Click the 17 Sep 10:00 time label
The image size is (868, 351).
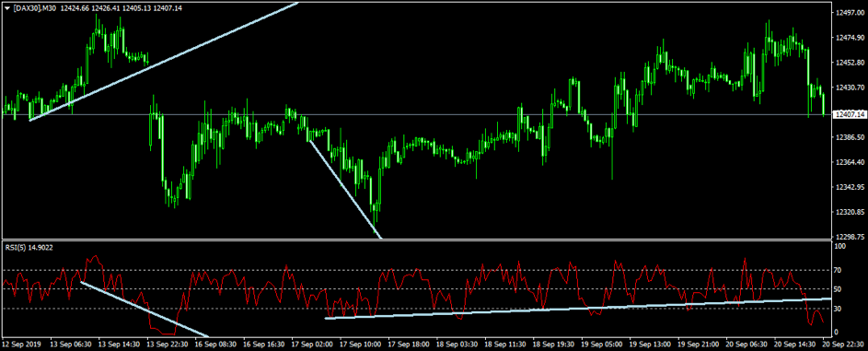[x=361, y=344]
